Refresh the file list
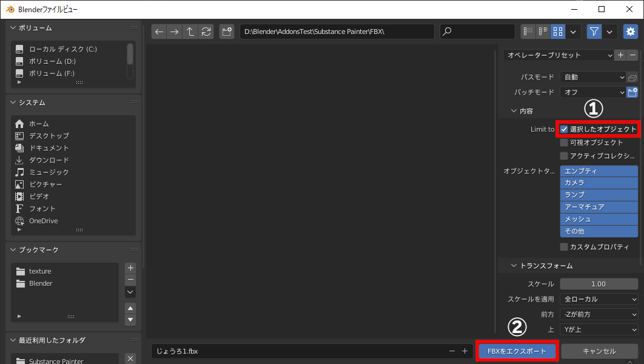Image resolution: width=644 pixels, height=364 pixels. (206, 32)
